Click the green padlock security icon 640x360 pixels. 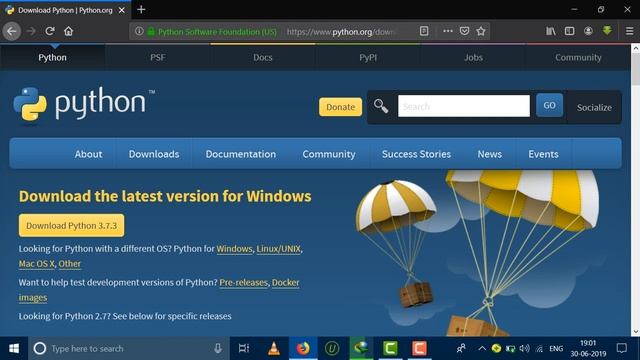[151, 31]
